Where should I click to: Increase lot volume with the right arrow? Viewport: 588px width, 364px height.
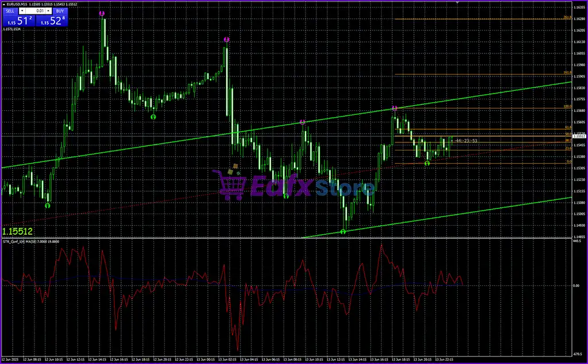(48, 11)
